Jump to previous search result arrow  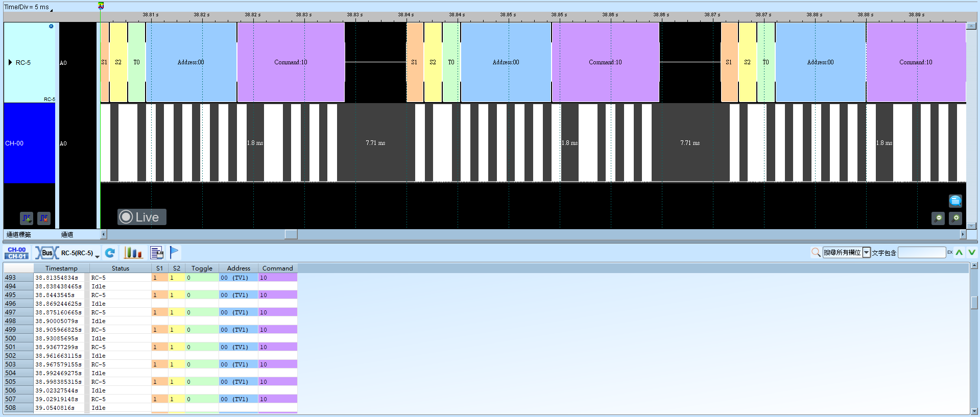[960, 252]
